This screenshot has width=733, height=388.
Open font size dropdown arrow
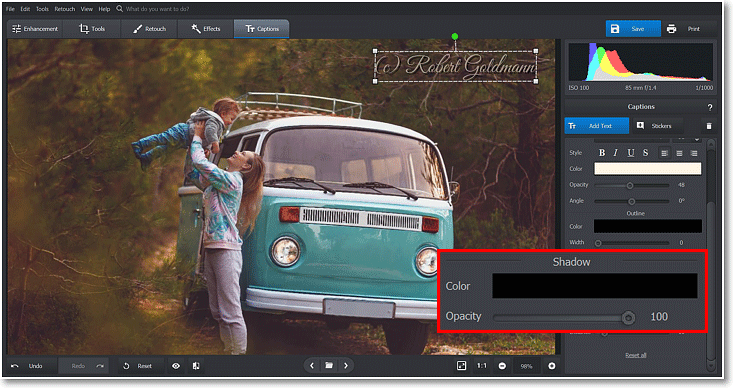(697, 139)
